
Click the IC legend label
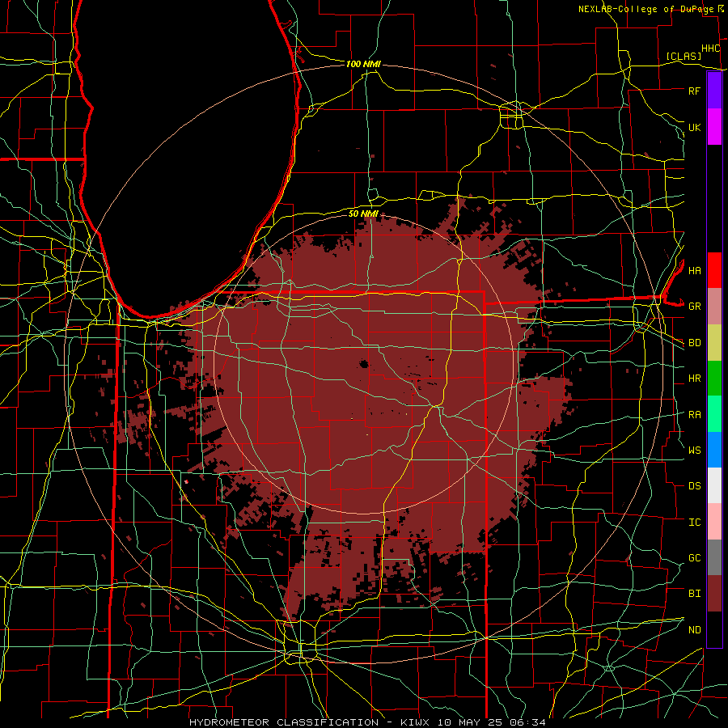pyautogui.click(x=694, y=522)
